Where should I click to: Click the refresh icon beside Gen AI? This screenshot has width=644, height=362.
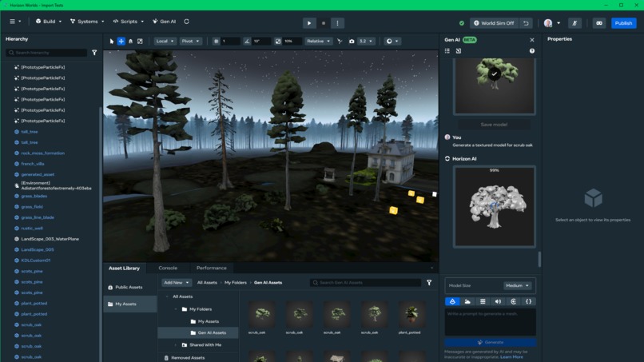(x=186, y=22)
